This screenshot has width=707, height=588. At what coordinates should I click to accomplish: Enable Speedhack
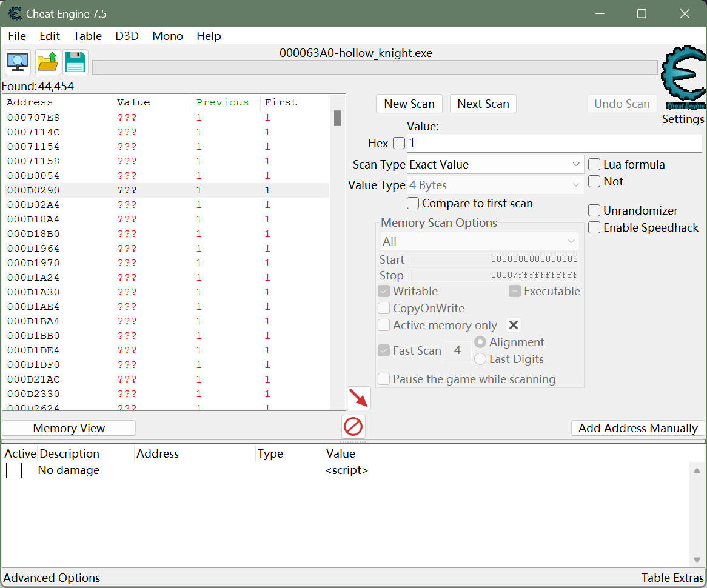point(594,227)
